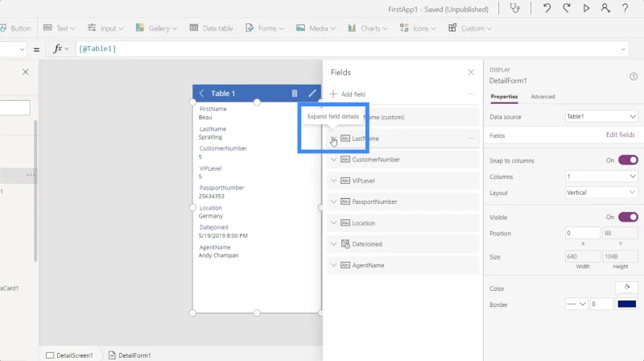Open the color fill picker icon

[x=627, y=287]
